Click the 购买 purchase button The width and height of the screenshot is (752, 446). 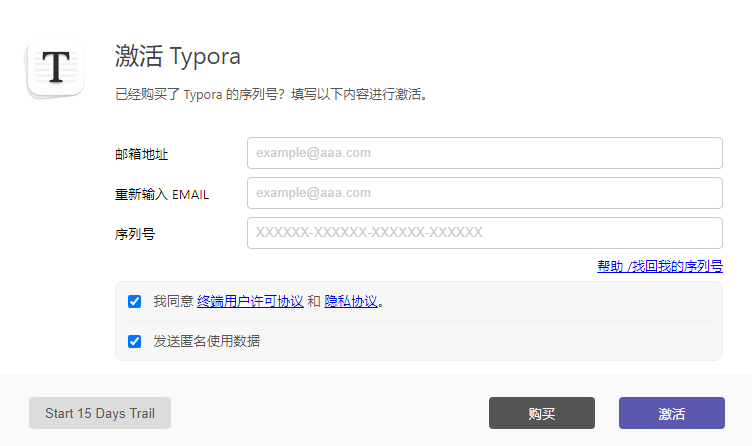pos(541,413)
